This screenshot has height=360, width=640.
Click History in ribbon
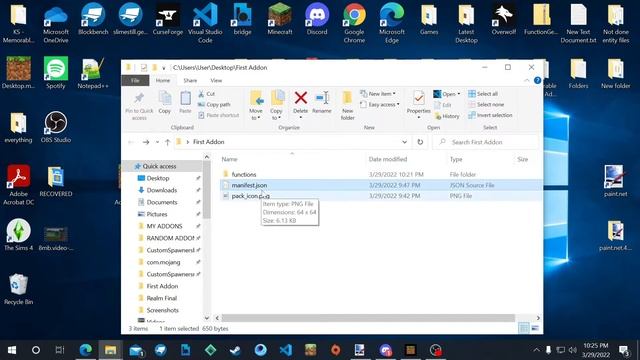pyautogui.click(x=447, y=116)
